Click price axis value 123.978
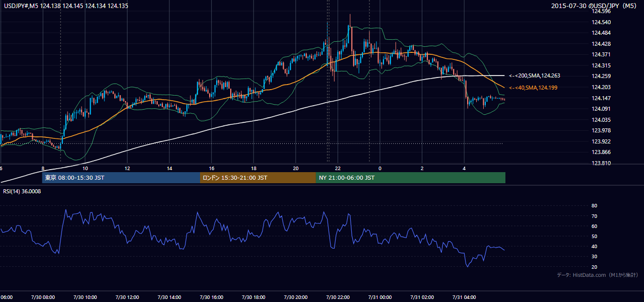 pyautogui.click(x=602, y=130)
